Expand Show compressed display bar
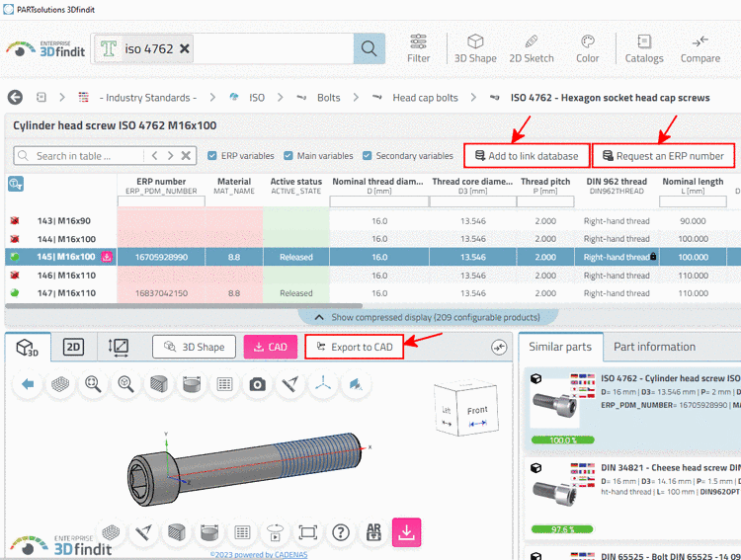This screenshot has height=560, width=741. pos(428,317)
